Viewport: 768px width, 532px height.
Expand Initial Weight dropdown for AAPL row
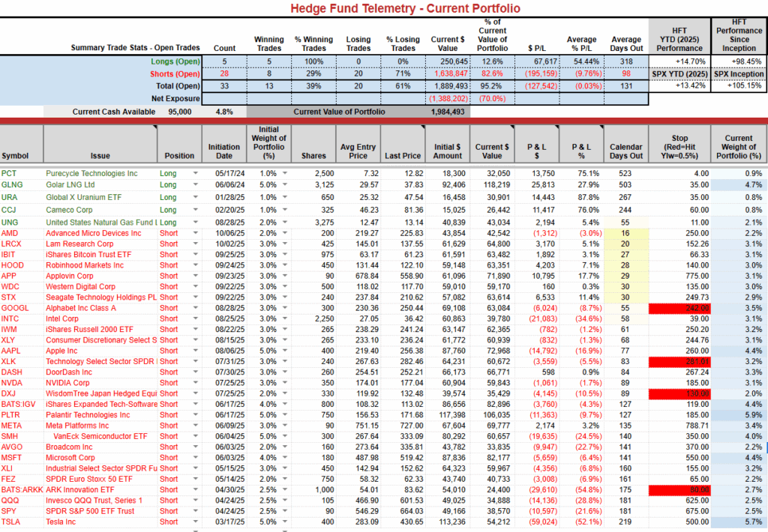(x=284, y=351)
